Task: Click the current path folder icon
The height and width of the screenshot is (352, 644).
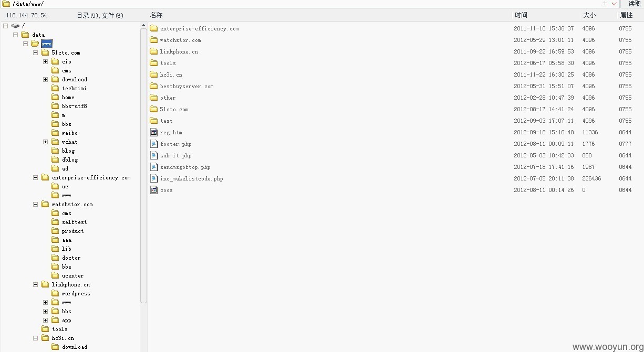Action: [6, 4]
